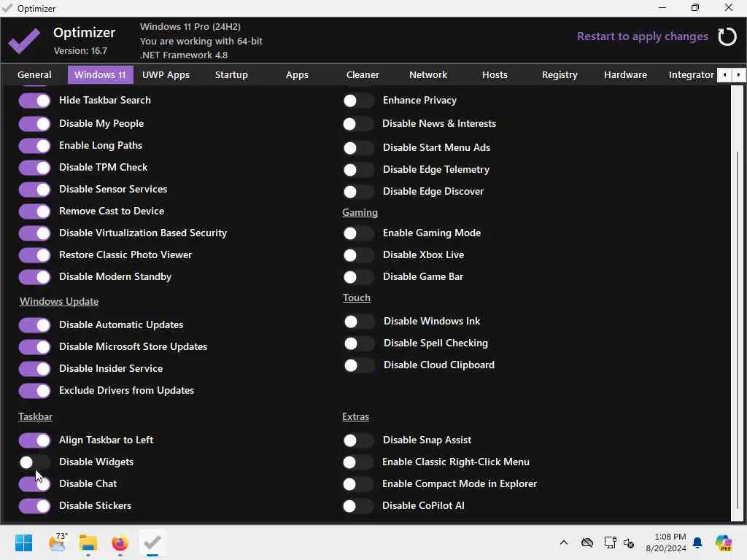
Task: Select the Windows 11 tab
Action: [x=100, y=75]
